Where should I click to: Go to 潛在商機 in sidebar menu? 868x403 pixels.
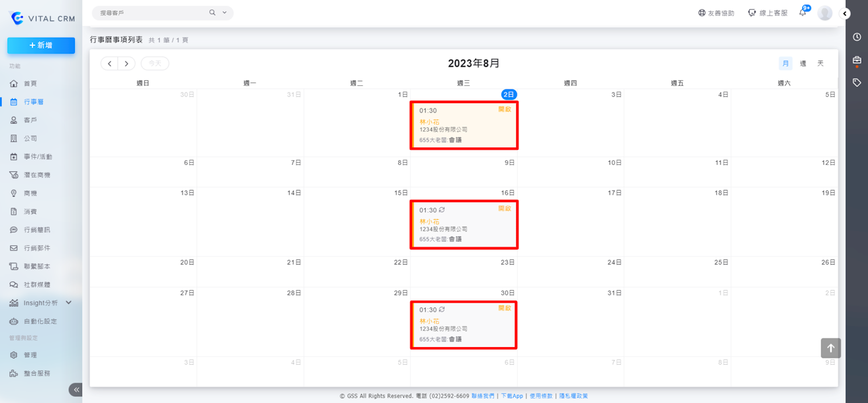click(37, 175)
